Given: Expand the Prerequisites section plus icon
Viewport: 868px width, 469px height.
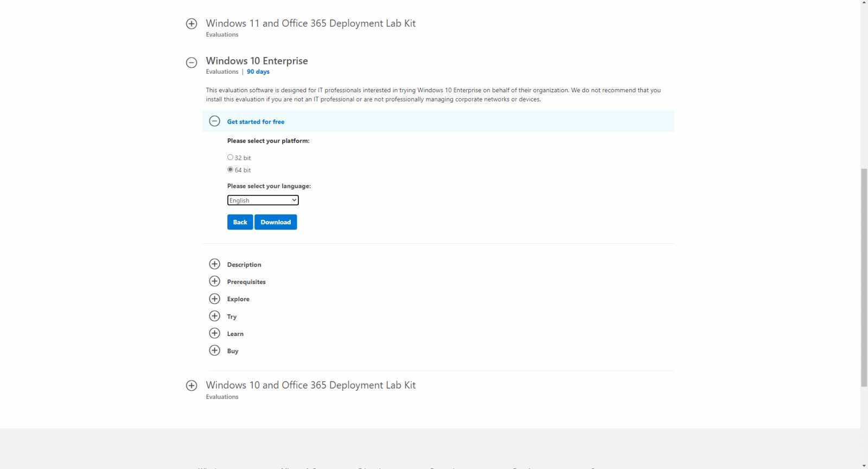Looking at the screenshot, I should [215, 281].
